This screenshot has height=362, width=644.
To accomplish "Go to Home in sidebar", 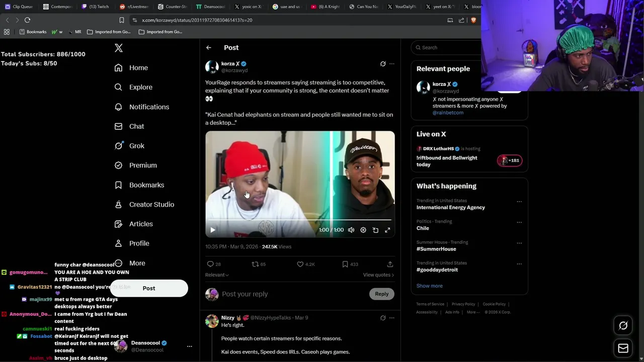I will [x=131, y=68].
